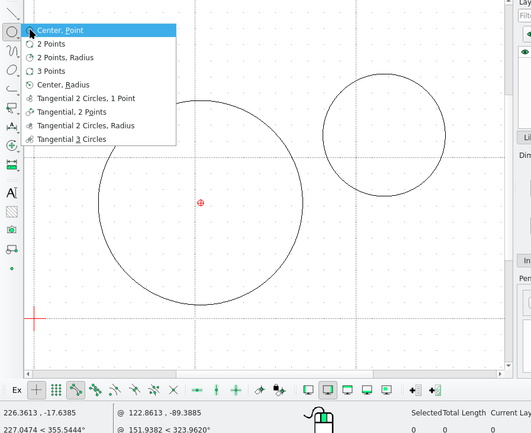Open the Circle tool dropdown button
This screenshot has width=531, height=433.
pyautogui.click(x=12, y=32)
